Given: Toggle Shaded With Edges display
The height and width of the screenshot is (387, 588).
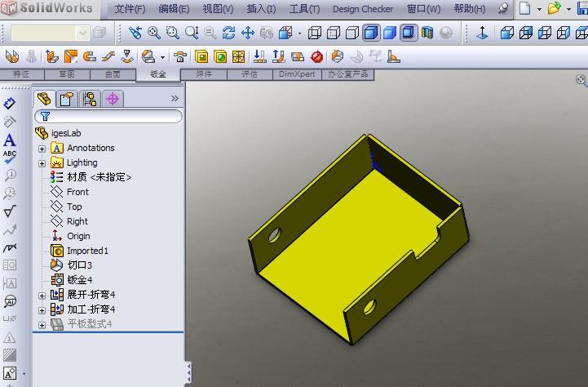Looking at the screenshot, I should click(371, 33).
